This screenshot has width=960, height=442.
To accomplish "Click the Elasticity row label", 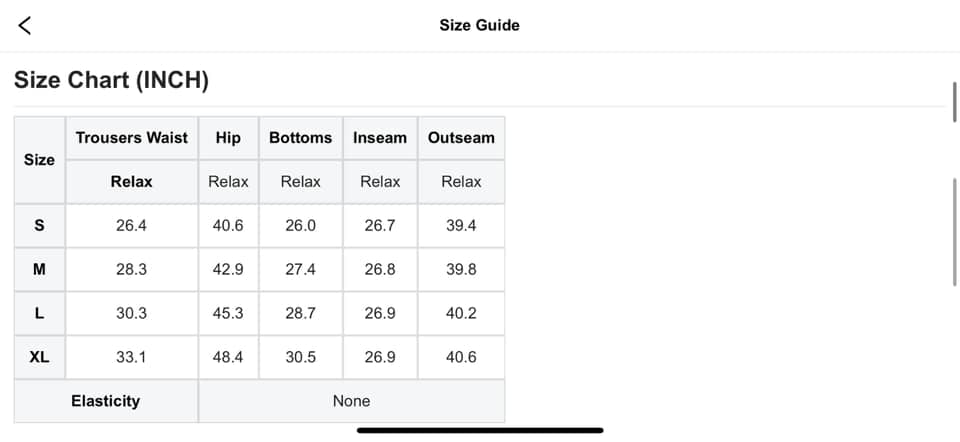I will (x=105, y=401).
